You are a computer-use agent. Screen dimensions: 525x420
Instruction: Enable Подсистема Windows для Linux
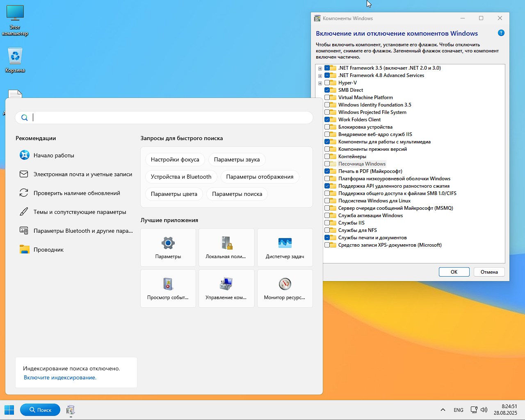[x=327, y=201]
